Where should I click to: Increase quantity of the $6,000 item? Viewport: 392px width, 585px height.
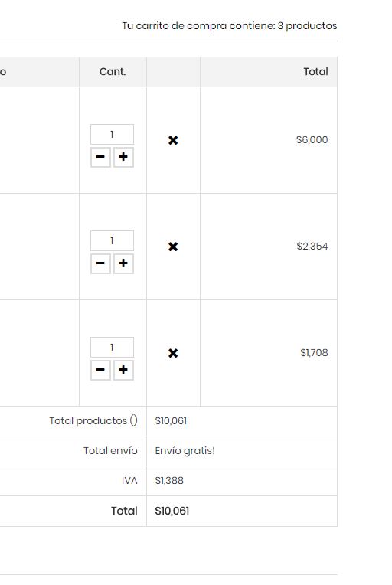[123, 157]
